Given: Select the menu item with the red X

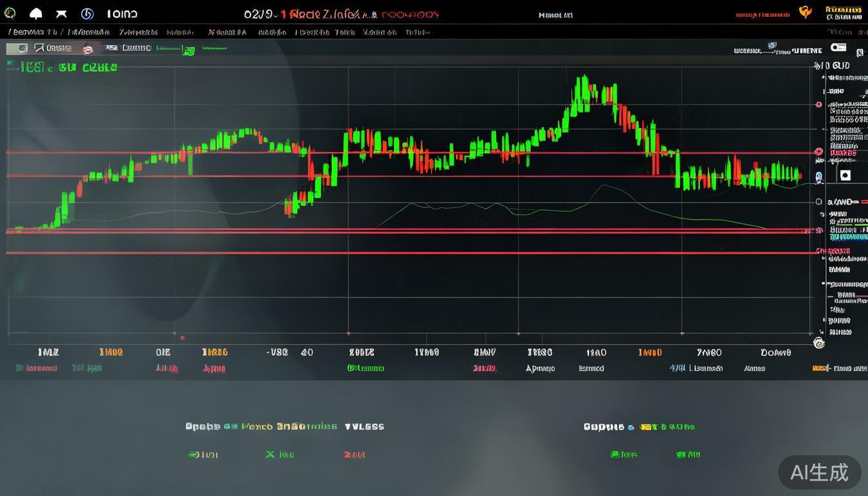Looking at the screenshot, I should point(226,32).
